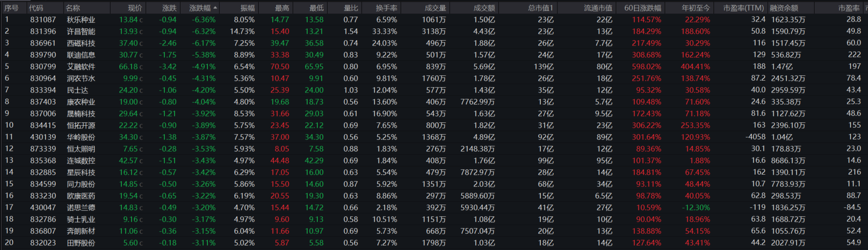
Task: Click stock code 430047
Action: [43, 207]
